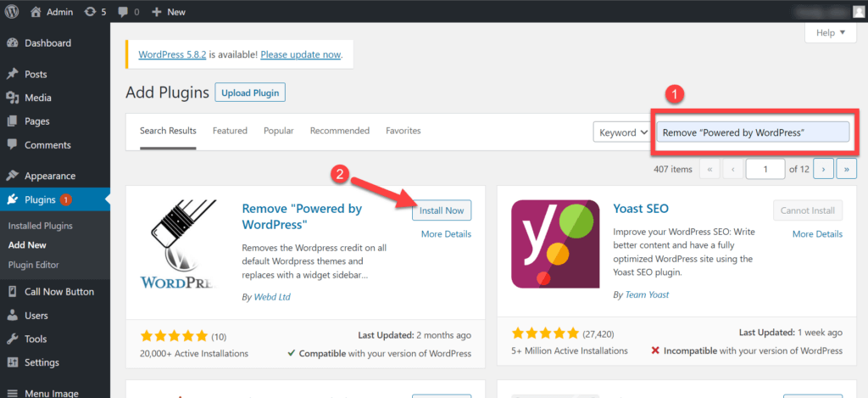Jump to the last results page
Viewport: 868px width, 398px height.
coord(847,169)
